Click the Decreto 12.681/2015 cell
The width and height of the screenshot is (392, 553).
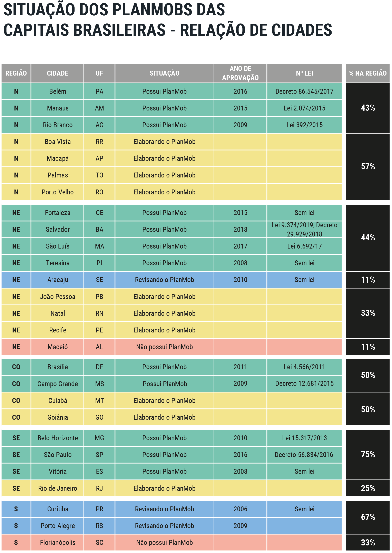[304, 384]
